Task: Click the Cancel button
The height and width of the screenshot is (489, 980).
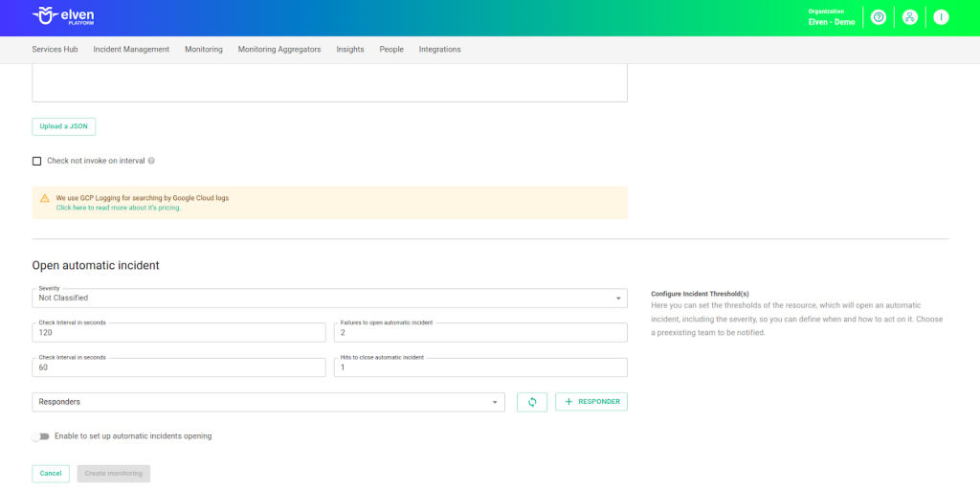Action: pos(51,474)
